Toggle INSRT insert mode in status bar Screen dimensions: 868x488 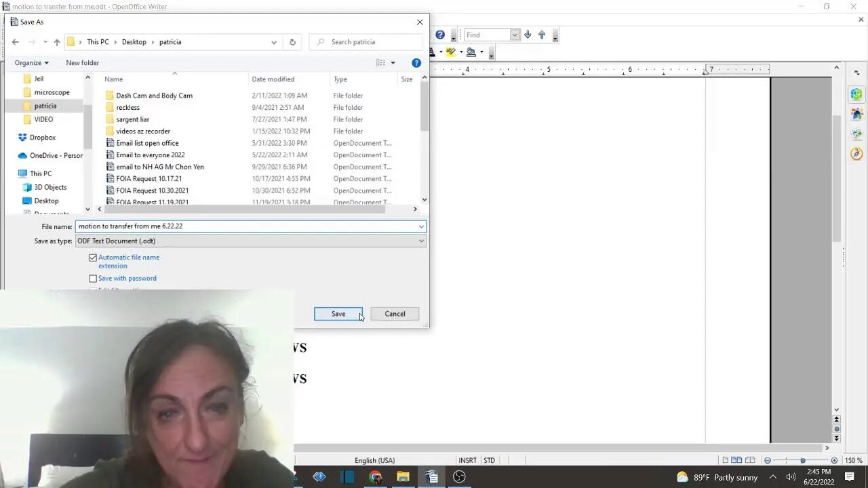click(x=467, y=460)
